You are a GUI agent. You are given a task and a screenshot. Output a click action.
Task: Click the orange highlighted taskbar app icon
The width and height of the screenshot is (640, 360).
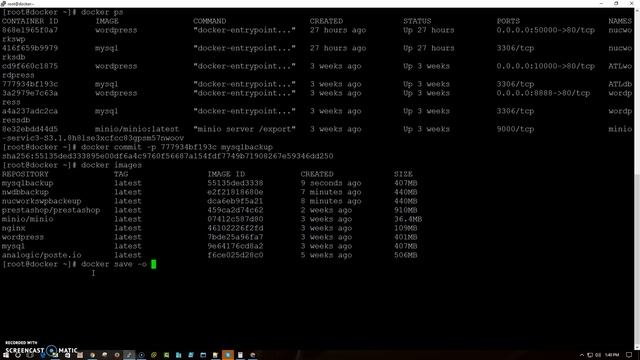228,355
